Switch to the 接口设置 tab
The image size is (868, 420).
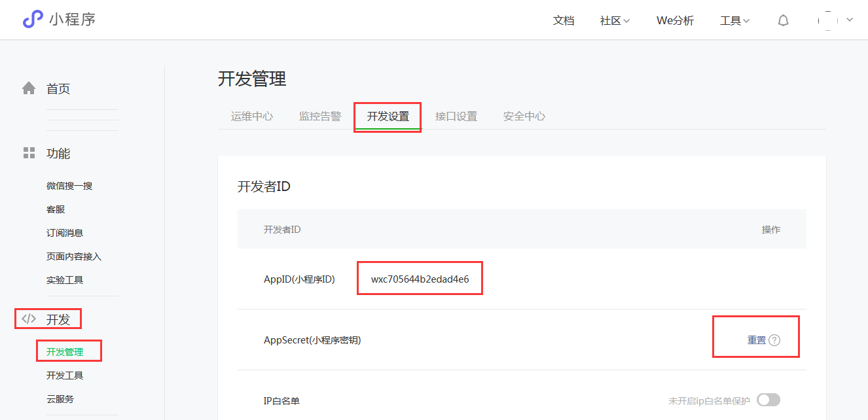tap(456, 116)
